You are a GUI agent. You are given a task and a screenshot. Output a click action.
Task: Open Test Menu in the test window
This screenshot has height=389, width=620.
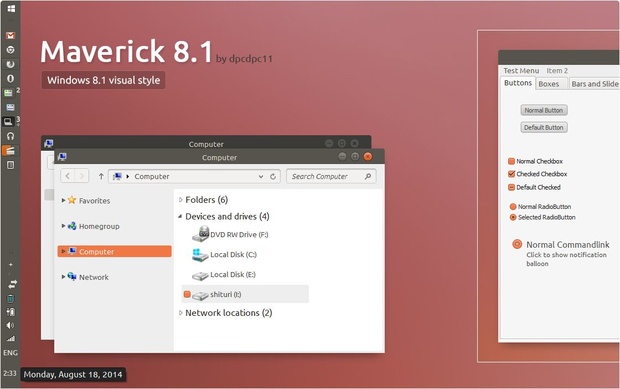[521, 71]
